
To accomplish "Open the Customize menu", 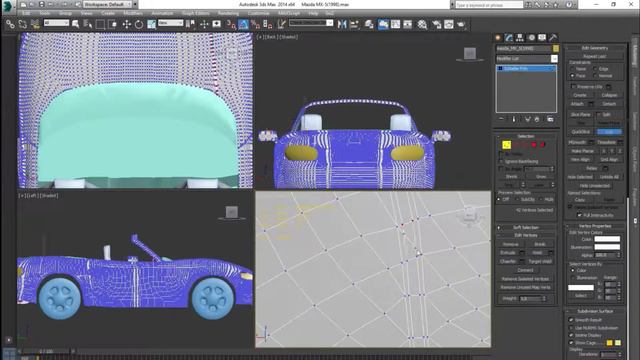I will coord(258,13).
